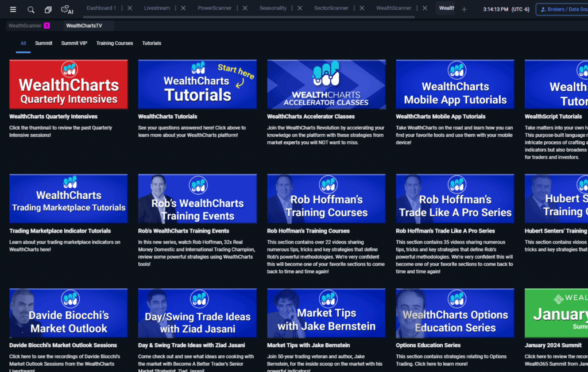This screenshot has width=588, height=372.
Task: Open Rob's WealthCharts Training Events thumbnail
Action: (x=198, y=199)
